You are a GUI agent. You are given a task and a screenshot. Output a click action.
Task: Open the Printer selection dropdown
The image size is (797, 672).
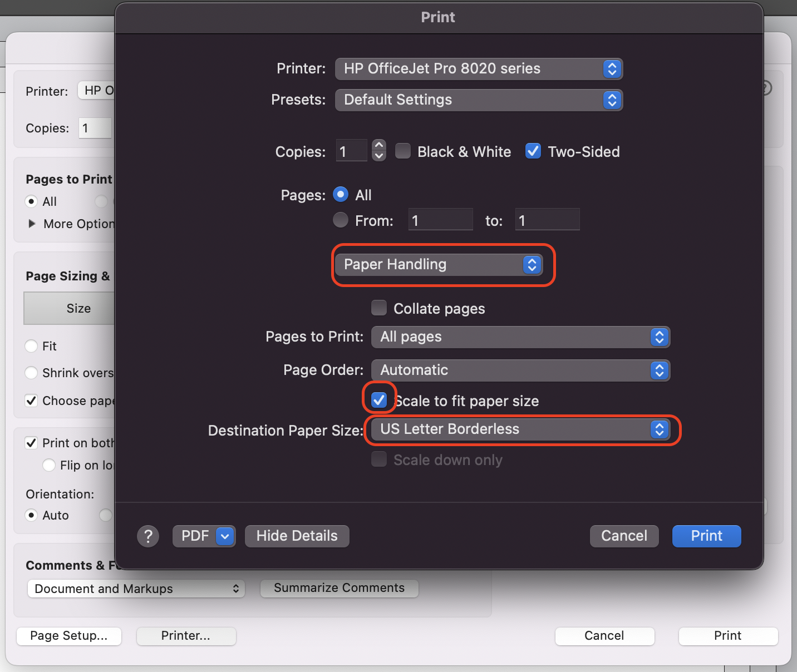[x=479, y=68]
